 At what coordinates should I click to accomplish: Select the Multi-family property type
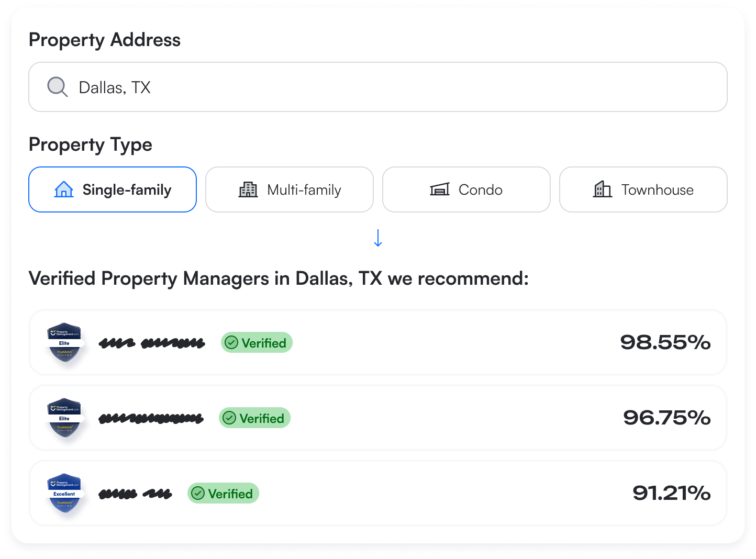289,189
